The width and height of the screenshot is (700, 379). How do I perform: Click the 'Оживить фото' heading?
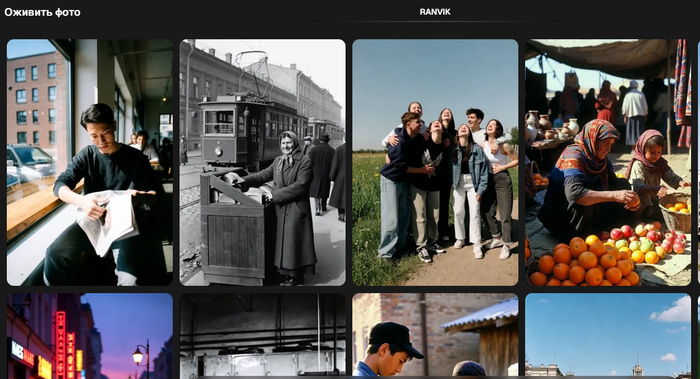tap(42, 12)
